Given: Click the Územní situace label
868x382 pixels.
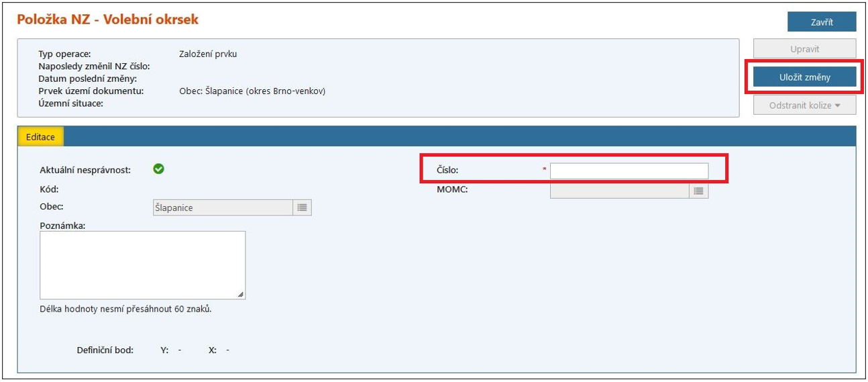Looking at the screenshot, I should point(70,104).
